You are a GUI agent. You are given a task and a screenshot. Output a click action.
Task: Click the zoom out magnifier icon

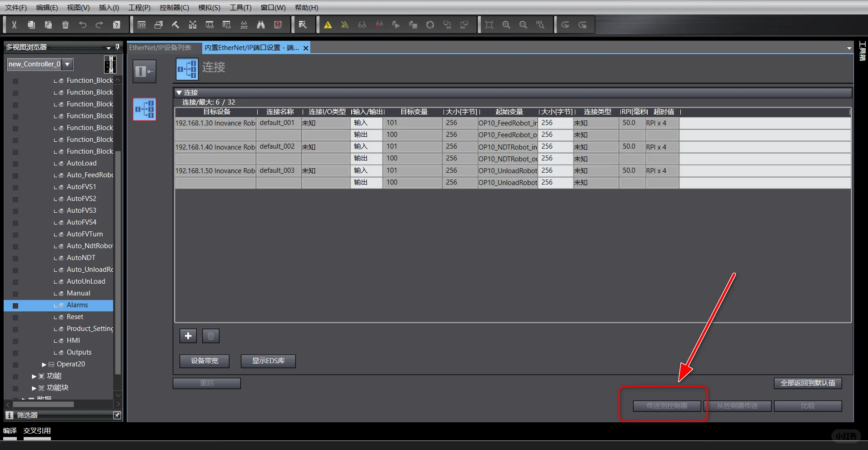523,25
